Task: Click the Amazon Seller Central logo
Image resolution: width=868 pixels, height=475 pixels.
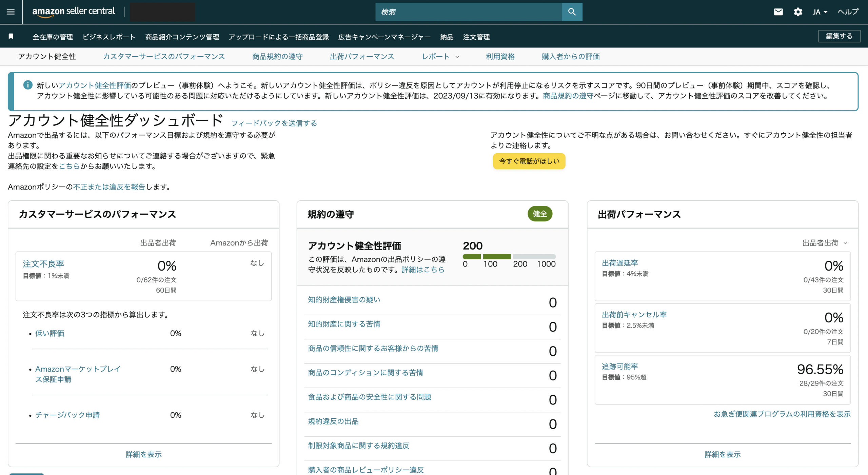Action: (x=73, y=12)
